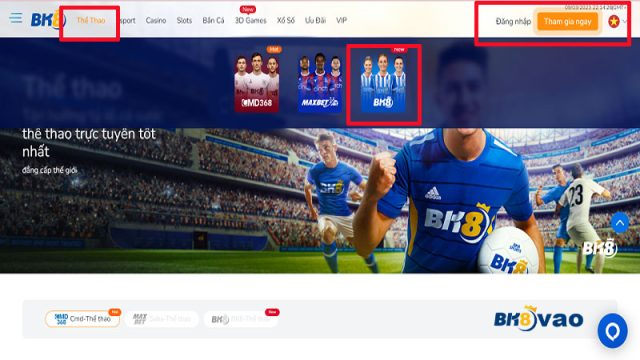Select the MAXBET Saba-Thể thao tab
Viewport: 640px width, 360px height.
[162, 319]
